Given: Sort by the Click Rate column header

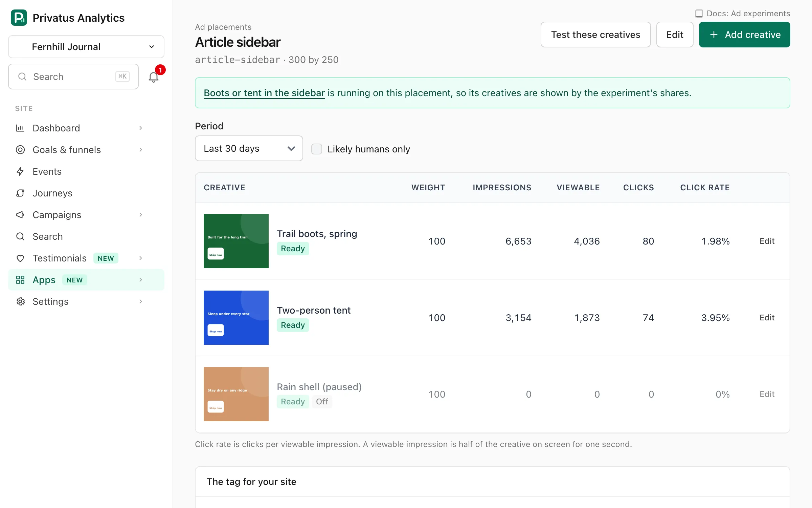Looking at the screenshot, I should click(705, 188).
